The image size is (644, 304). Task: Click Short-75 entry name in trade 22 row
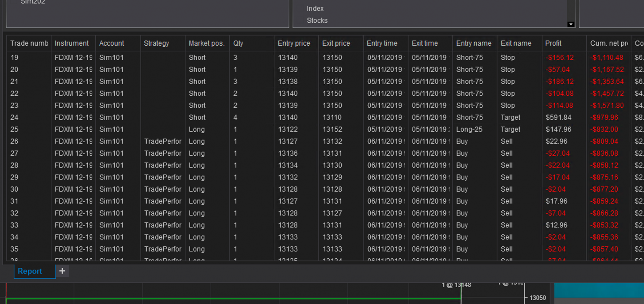(x=470, y=94)
